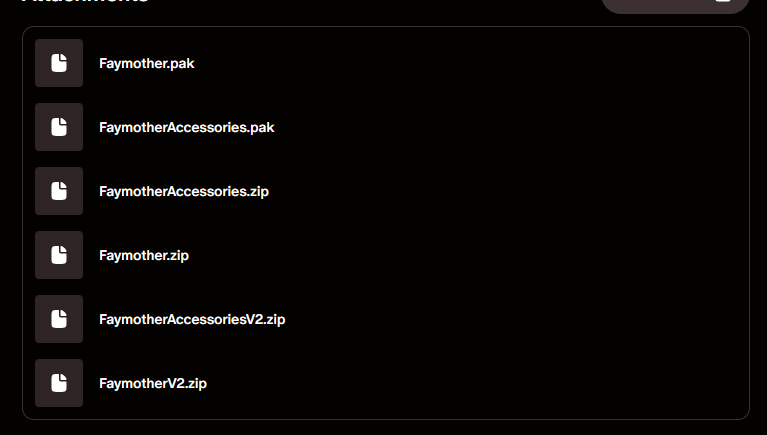Viewport: 767px width, 435px height.
Task: Open the Faymother.pak file name link
Action: coord(147,64)
